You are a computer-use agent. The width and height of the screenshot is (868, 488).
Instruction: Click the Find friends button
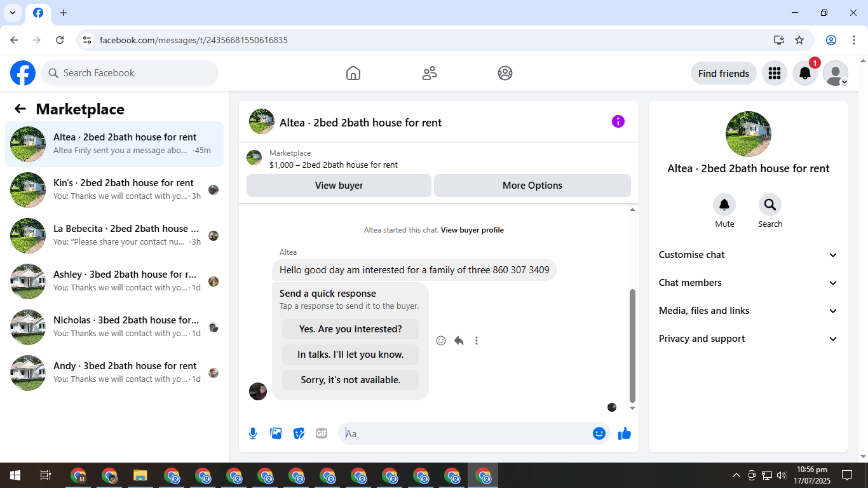[x=724, y=73]
